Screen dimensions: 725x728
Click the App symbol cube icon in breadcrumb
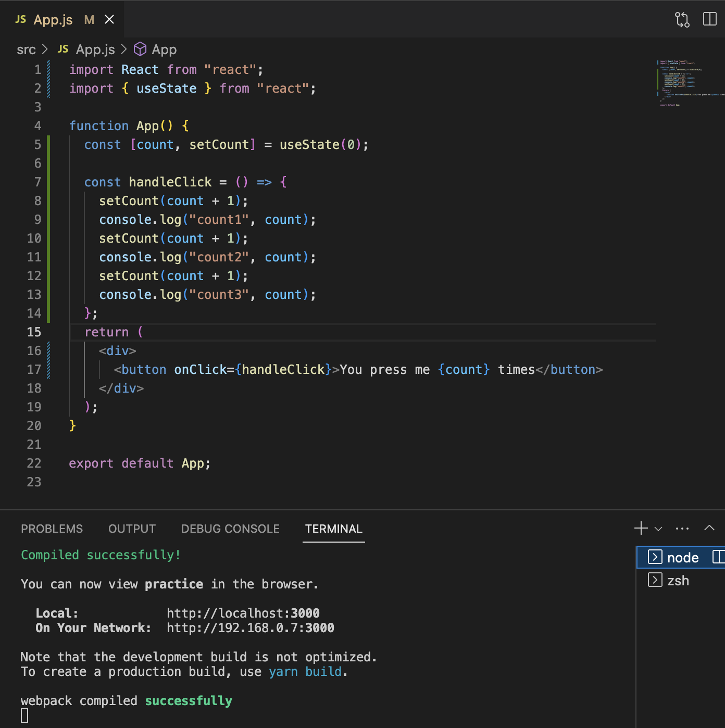coord(140,49)
